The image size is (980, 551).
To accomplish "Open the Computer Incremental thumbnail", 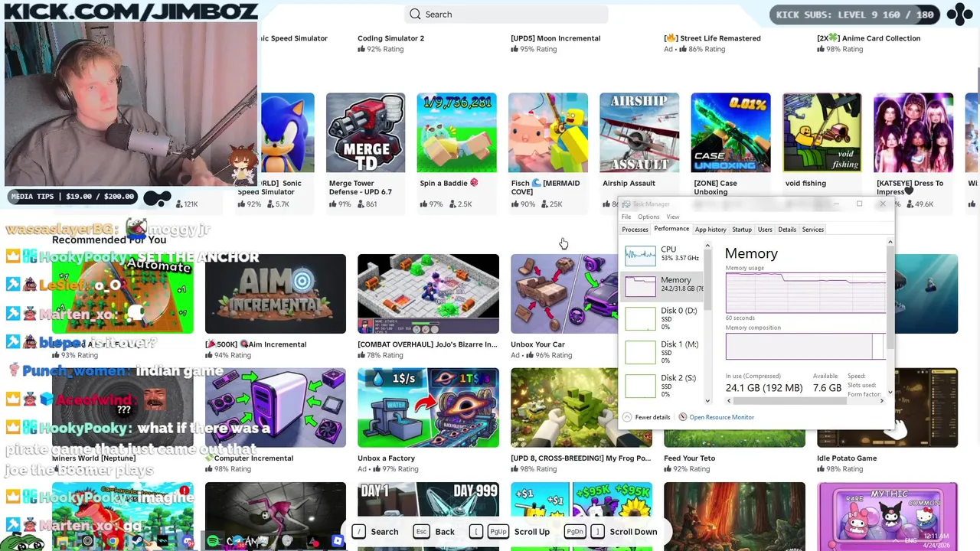I will 275,408.
